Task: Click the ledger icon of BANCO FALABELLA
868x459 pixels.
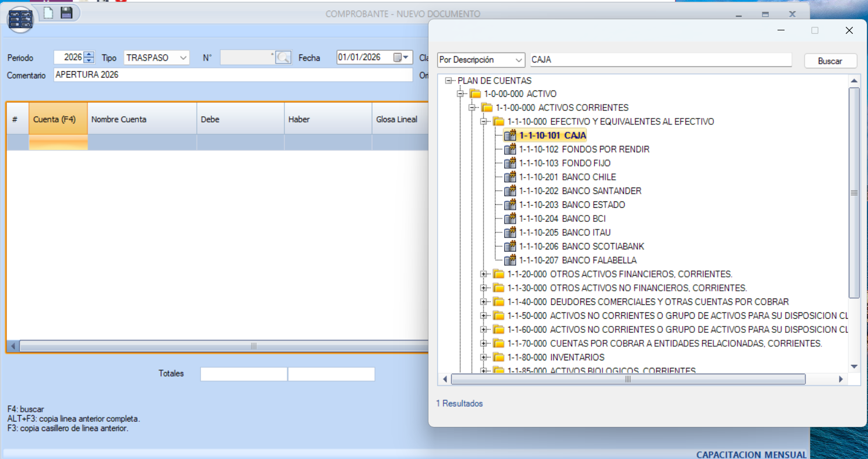Action: point(510,260)
